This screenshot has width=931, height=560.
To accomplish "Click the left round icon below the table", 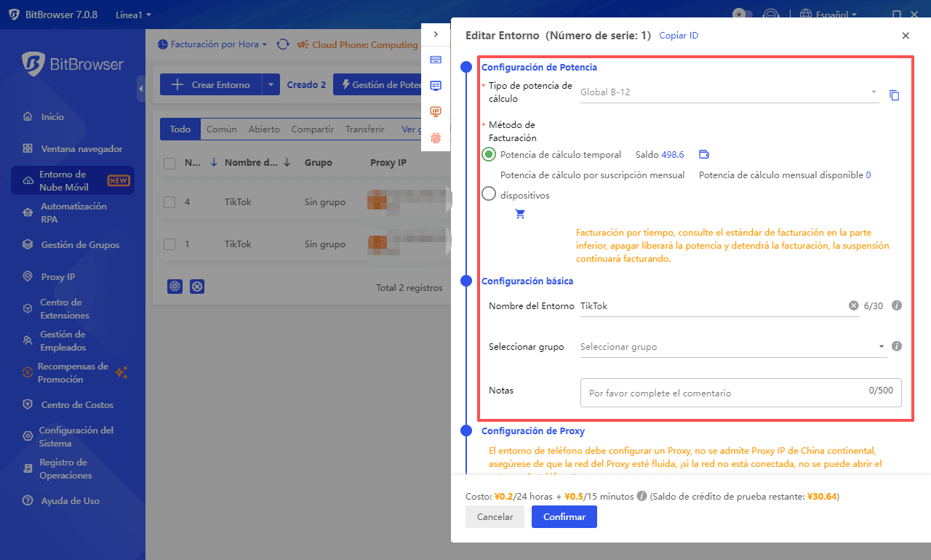I will (175, 287).
